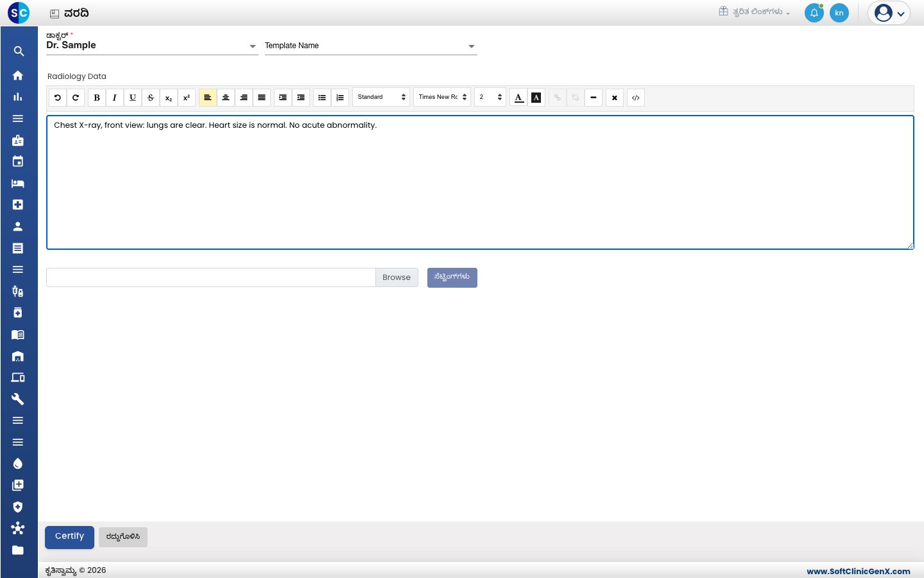Open the ತ್ವರಿತ ಲಿಂಕ್‌ಗಳು quick links menu
Viewport: 924px width, 578px height.
click(x=755, y=12)
